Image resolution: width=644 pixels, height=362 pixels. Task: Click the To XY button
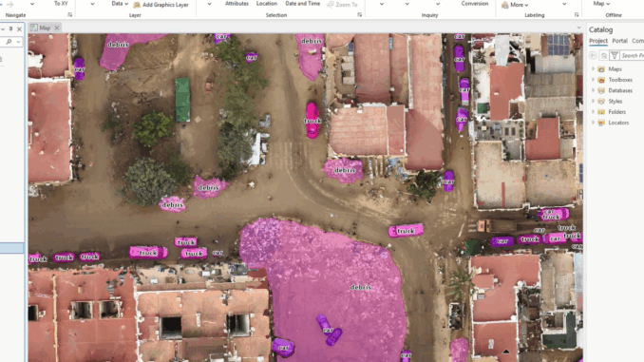click(61, 4)
